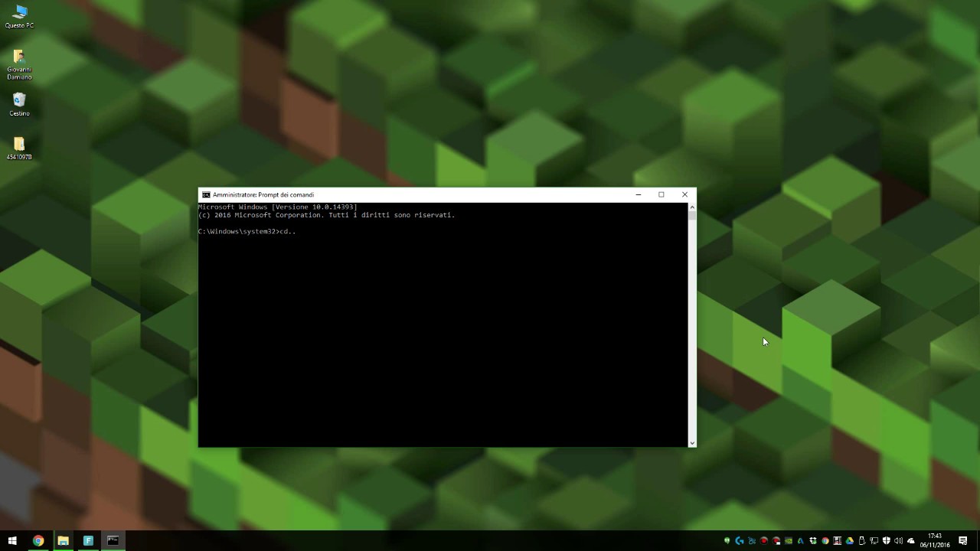
Task: Click the screen recorder red tray icon
Action: click(763, 541)
